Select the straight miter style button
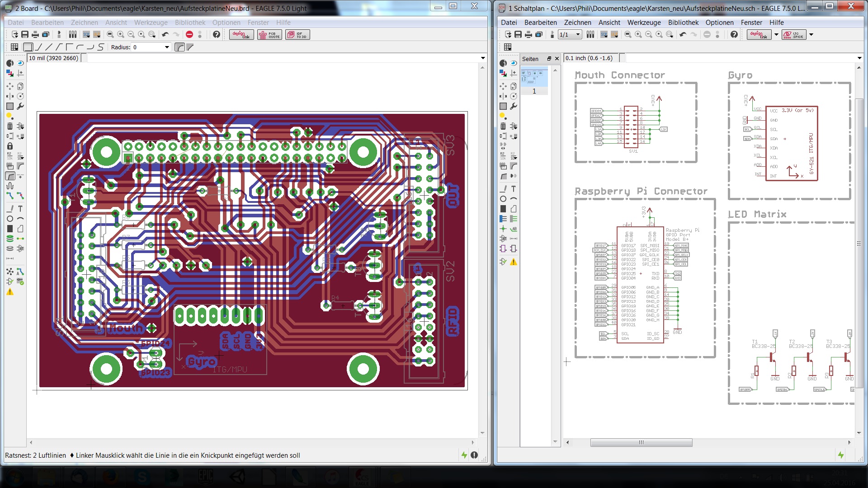 190,47
